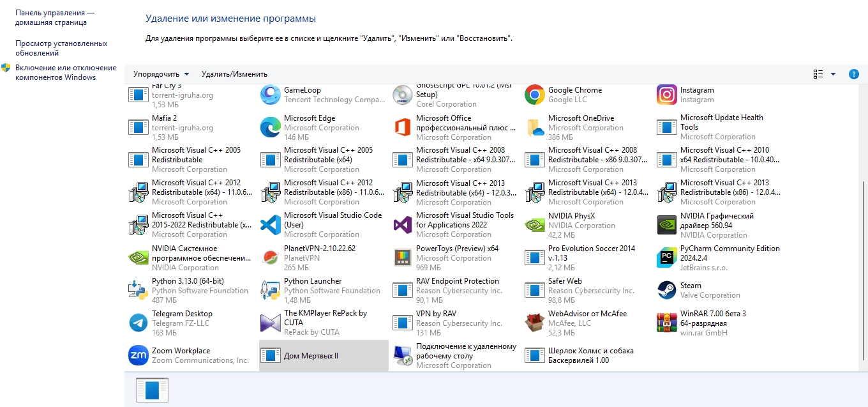Click the Google Chrome icon

pos(535,95)
